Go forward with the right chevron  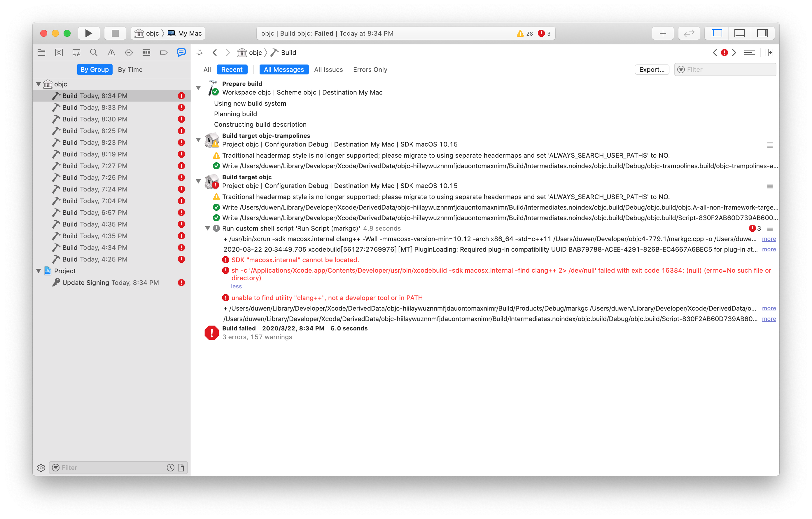point(228,52)
